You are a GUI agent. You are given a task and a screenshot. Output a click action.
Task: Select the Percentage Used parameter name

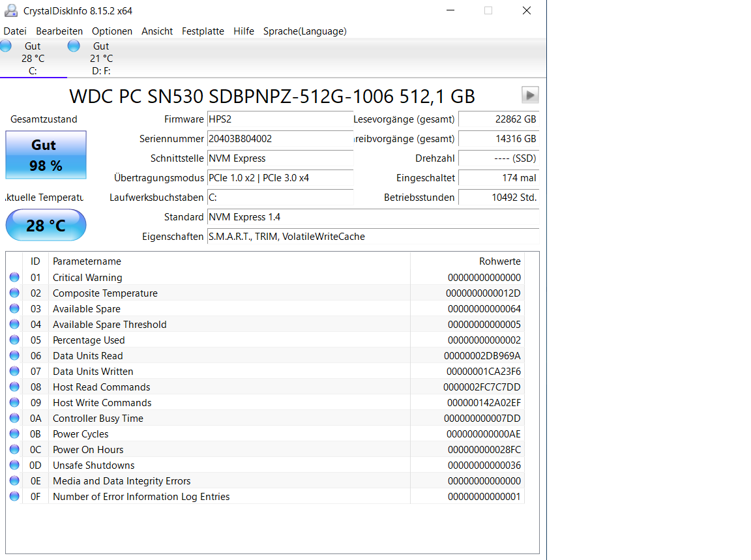tap(89, 340)
